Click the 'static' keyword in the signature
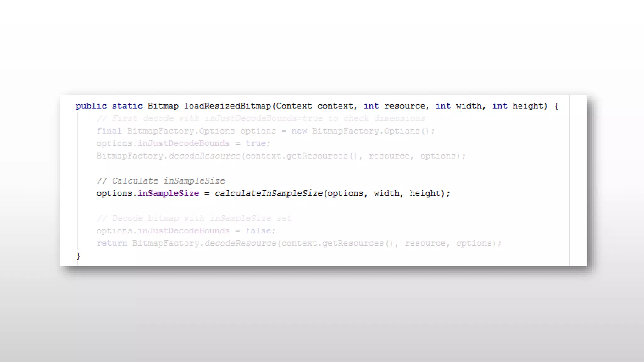Screen dimensions: 644x362 coord(127,106)
